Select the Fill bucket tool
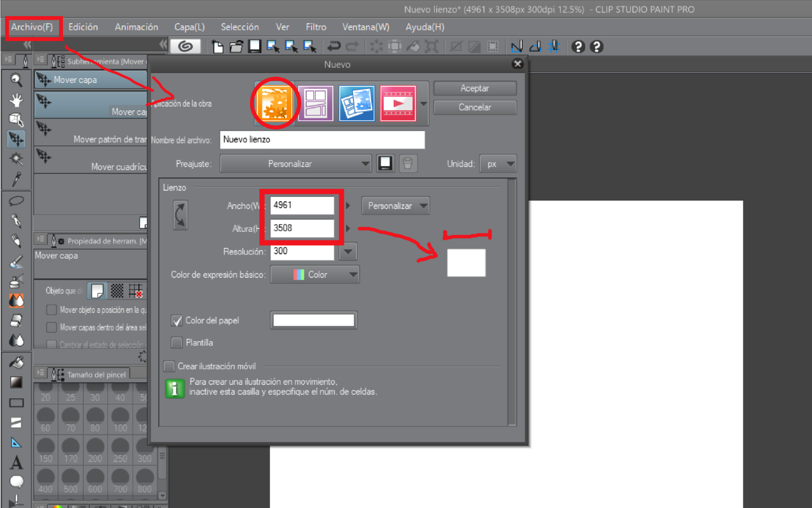Viewport: 812px width, 508px height. point(16,362)
